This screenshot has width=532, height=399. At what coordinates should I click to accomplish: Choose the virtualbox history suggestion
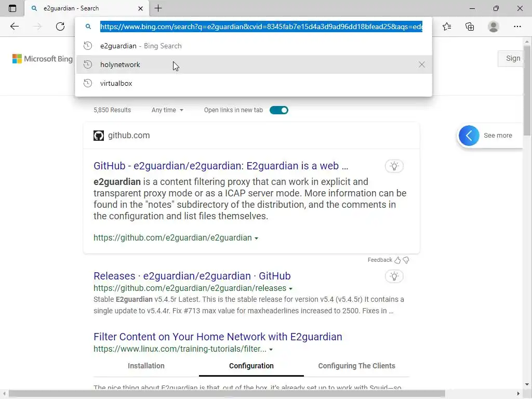click(x=254, y=83)
